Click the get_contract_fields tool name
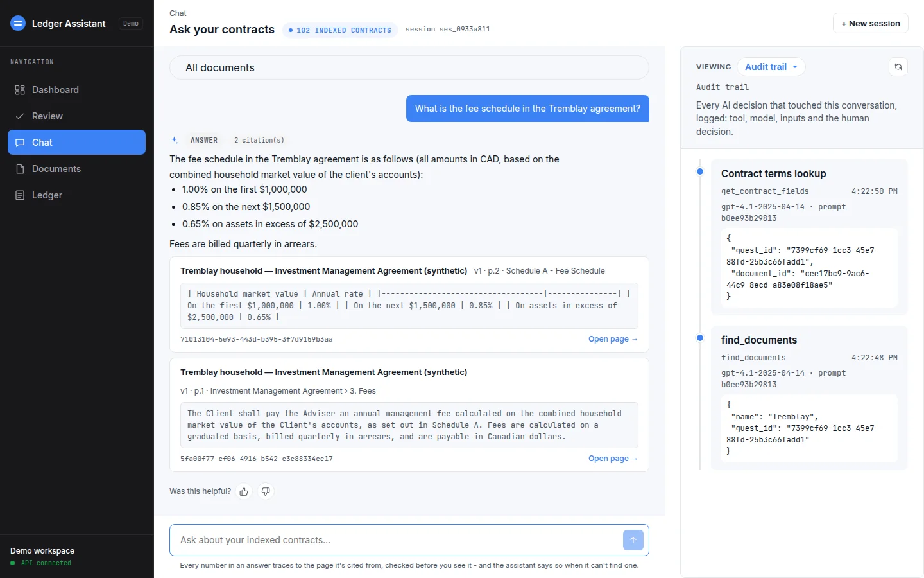924x578 pixels. 765,191
